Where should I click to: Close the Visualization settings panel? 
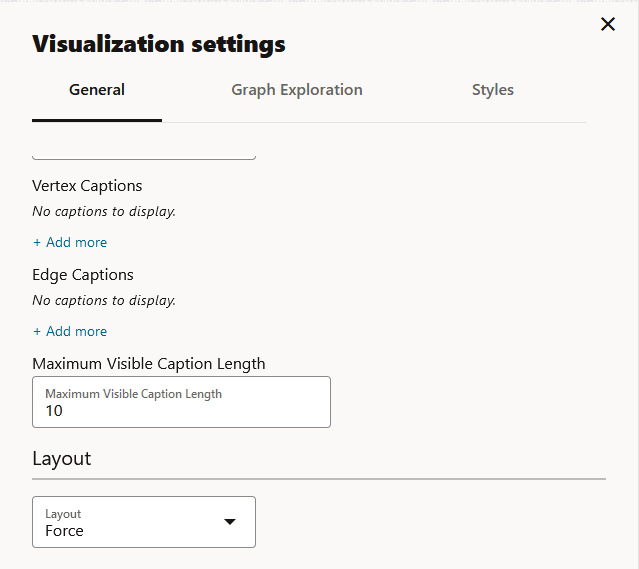tap(608, 24)
